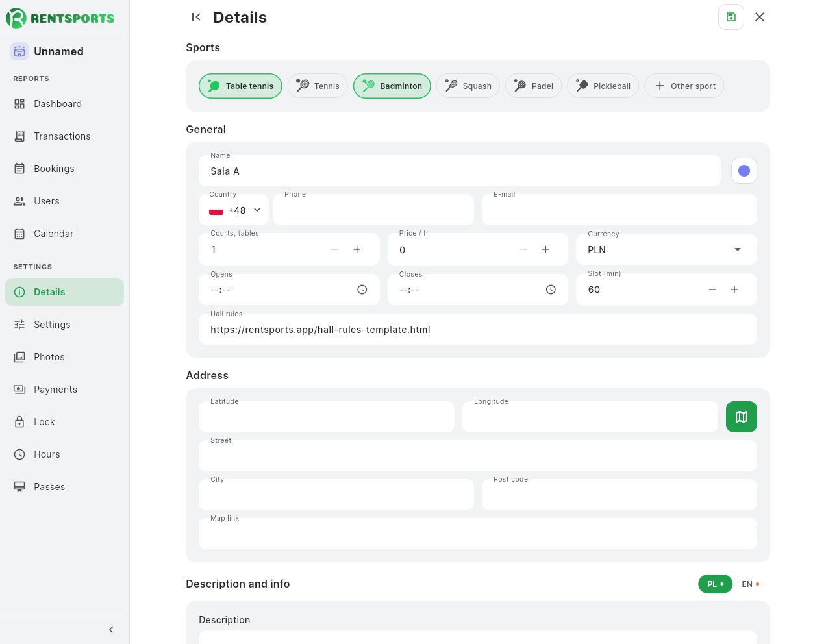Toggle the Table tennis sport chip
This screenshot has height=644, width=826.
coord(240,86)
